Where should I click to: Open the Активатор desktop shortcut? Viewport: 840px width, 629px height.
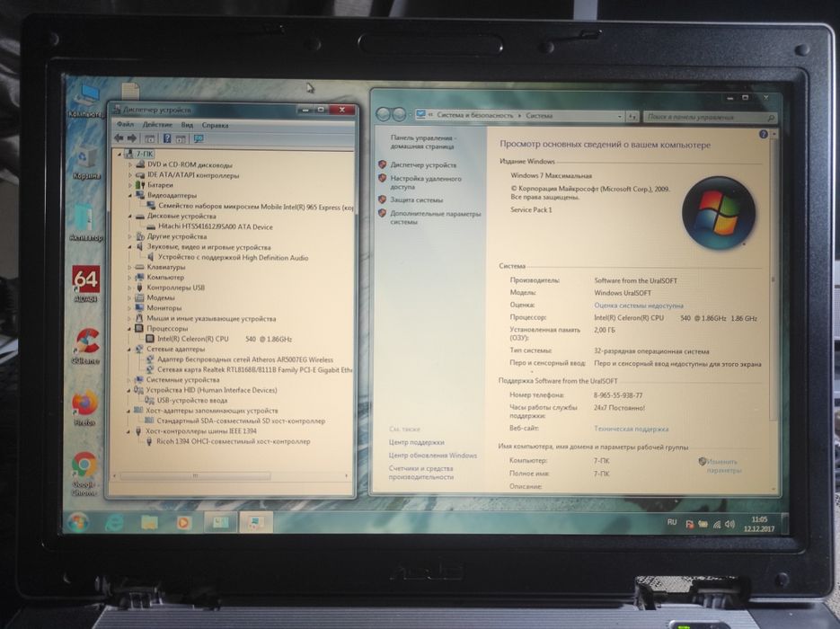85,222
